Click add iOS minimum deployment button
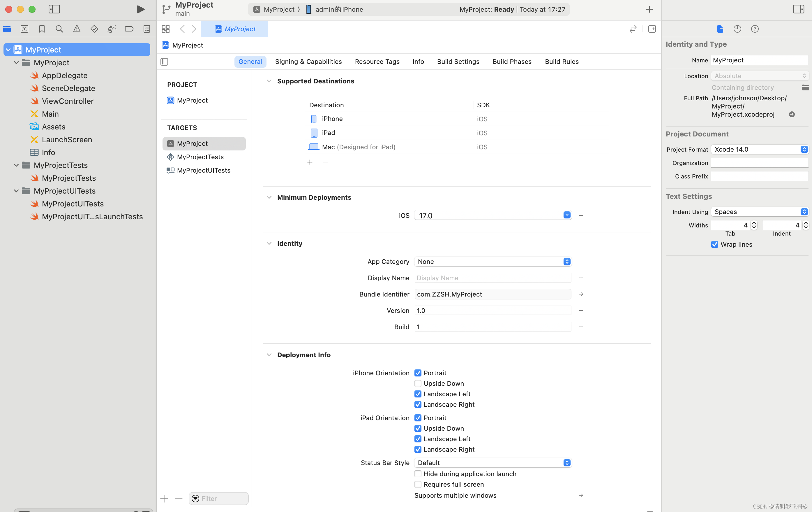Image resolution: width=812 pixels, height=512 pixels. click(581, 215)
